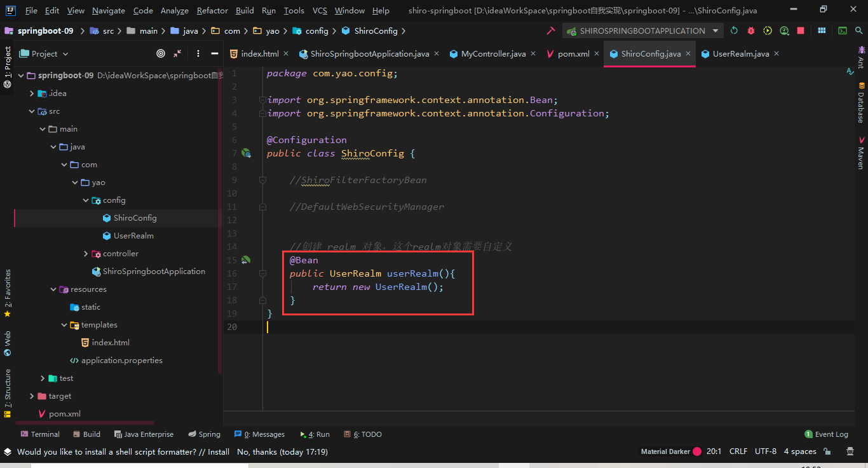Toggle the Structure tool window
This screenshot has width=868, height=468.
[x=8, y=393]
